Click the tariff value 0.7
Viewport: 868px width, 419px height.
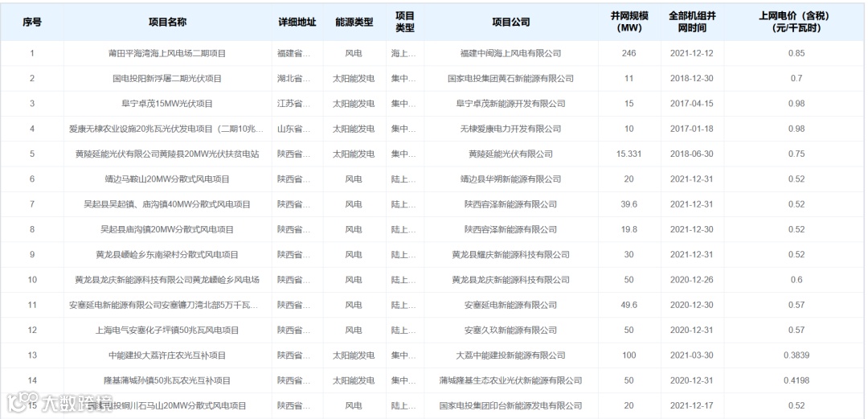click(796, 79)
